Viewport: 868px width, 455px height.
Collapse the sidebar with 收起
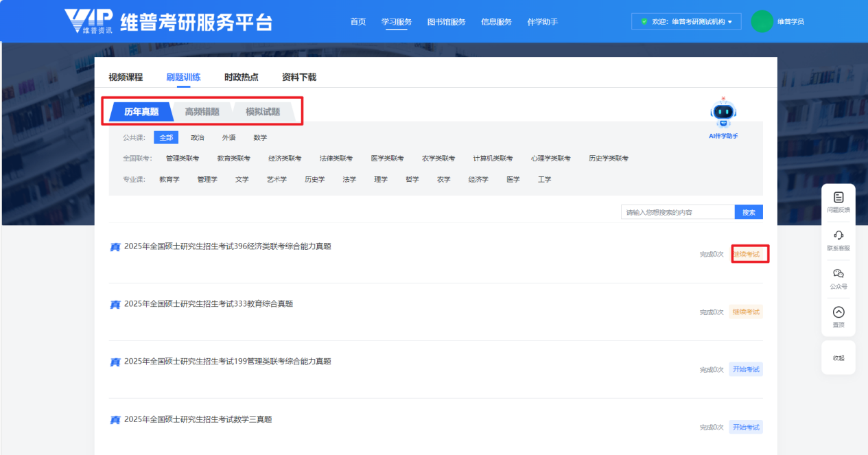coord(838,358)
